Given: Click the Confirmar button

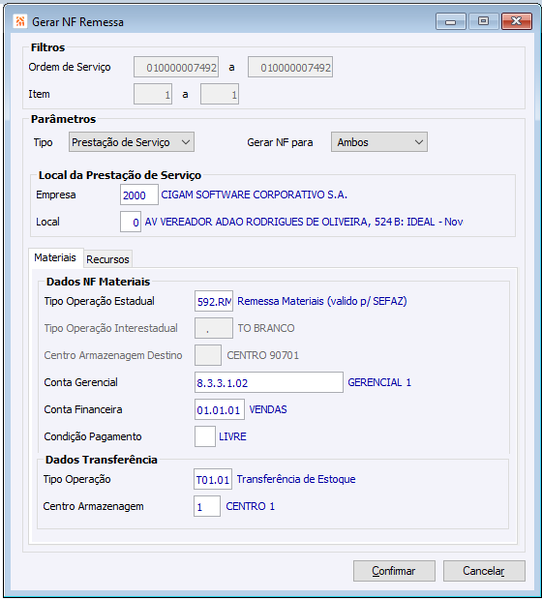Looking at the screenshot, I should (x=394, y=571).
